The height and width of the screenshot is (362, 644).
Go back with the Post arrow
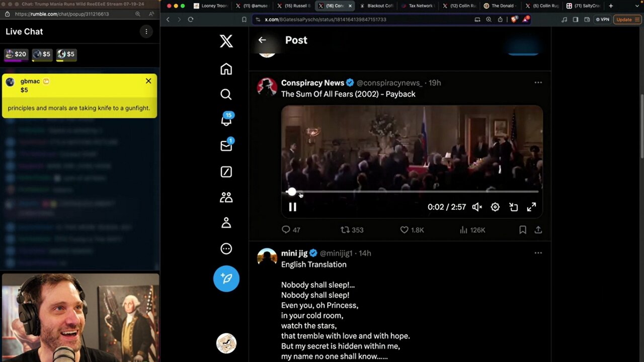pos(262,40)
